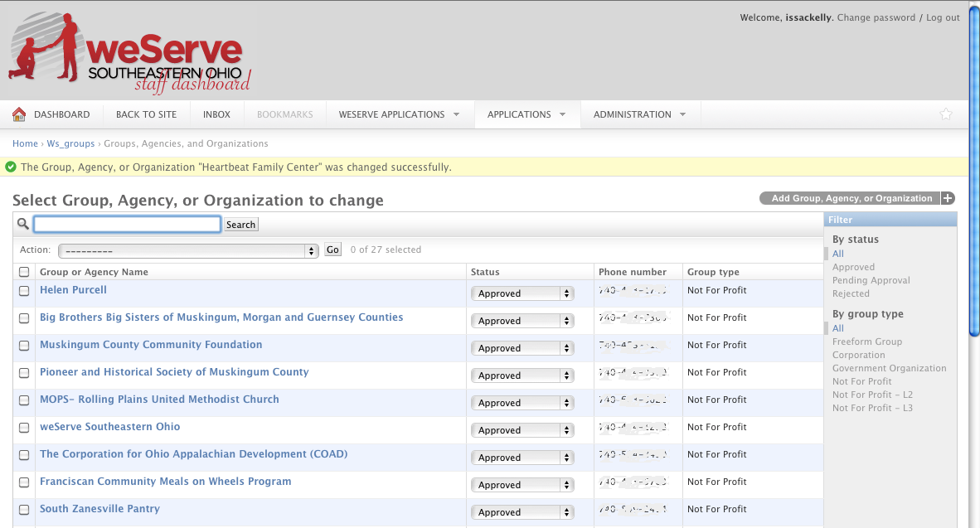Focus the search text field
Viewport: 980px width, 528px height.
(x=127, y=224)
